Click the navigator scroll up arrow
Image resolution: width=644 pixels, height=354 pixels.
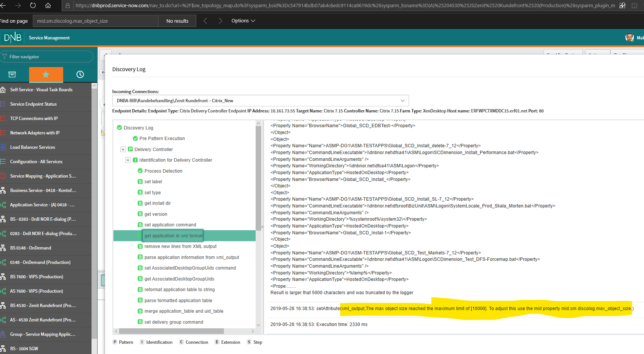[94, 86]
